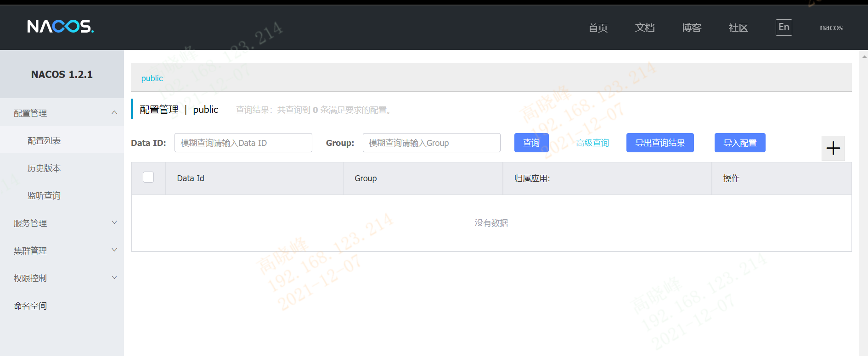
Task: Focus the Group search field
Action: (x=432, y=143)
